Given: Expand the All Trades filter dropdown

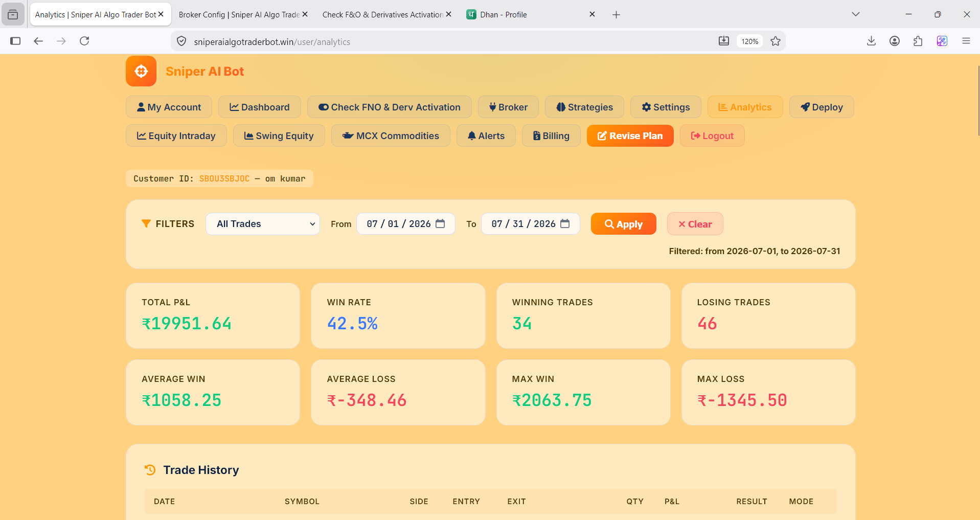Looking at the screenshot, I should click(263, 224).
